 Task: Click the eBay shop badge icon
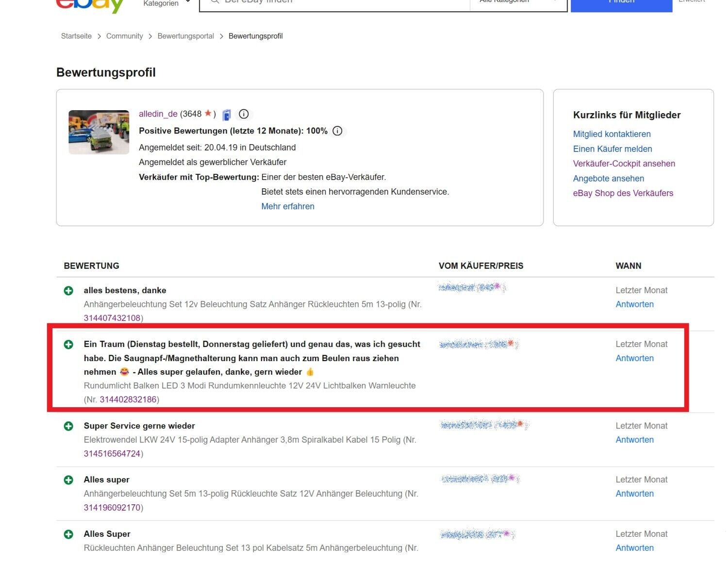click(227, 115)
